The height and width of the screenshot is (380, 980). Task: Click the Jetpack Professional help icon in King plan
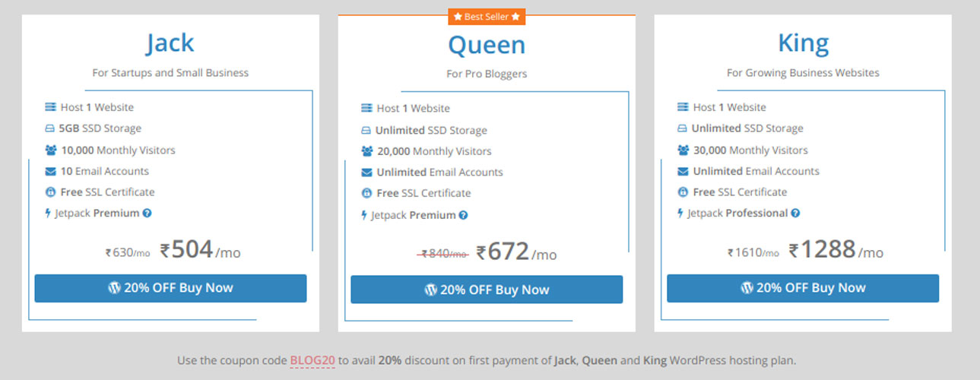pyautogui.click(x=795, y=213)
